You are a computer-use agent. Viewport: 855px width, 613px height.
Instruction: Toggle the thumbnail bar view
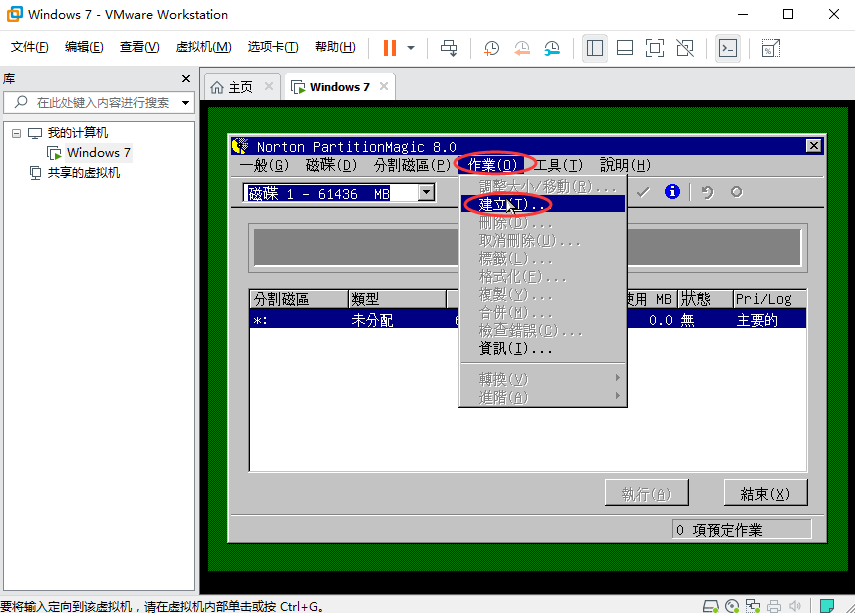[624, 48]
